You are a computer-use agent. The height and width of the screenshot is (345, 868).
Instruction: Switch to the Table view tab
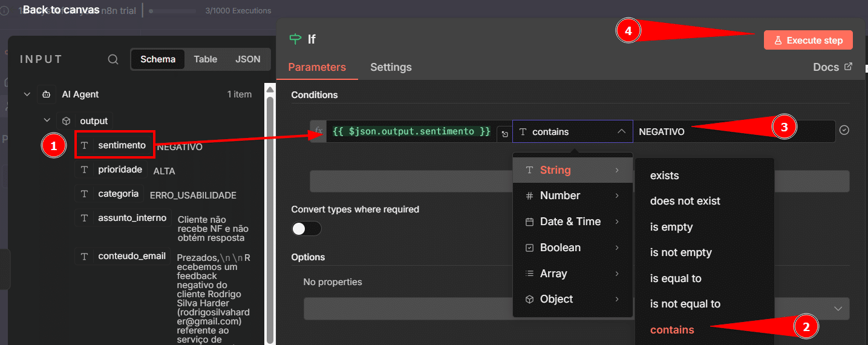pyautogui.click(x=205, y=59)
